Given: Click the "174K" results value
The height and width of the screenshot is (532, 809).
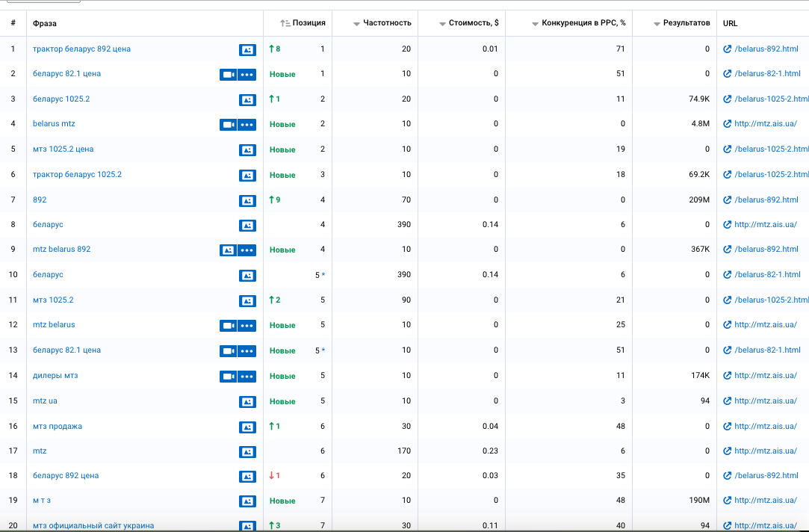Looking at the screenshot, I should tap(700, 376).
